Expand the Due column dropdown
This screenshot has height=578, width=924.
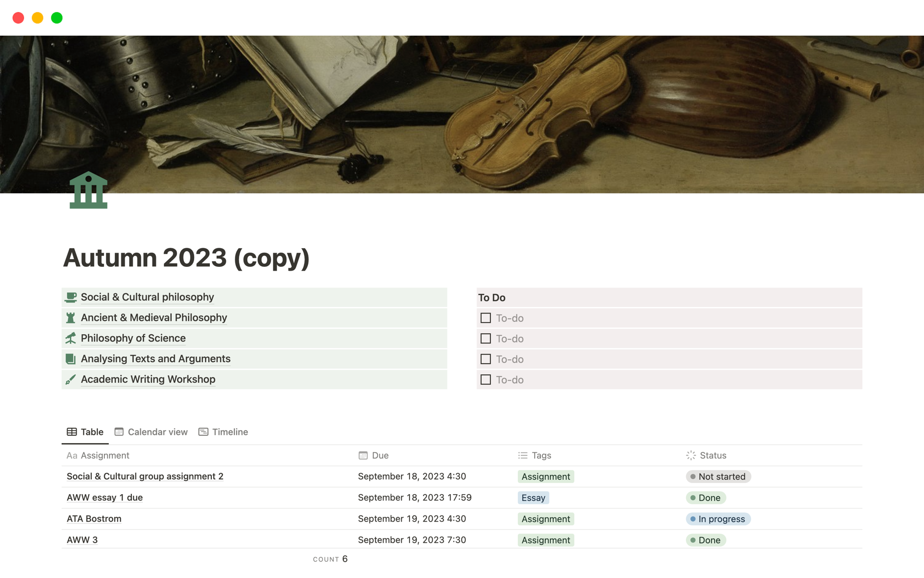click(x=381, y=456)
